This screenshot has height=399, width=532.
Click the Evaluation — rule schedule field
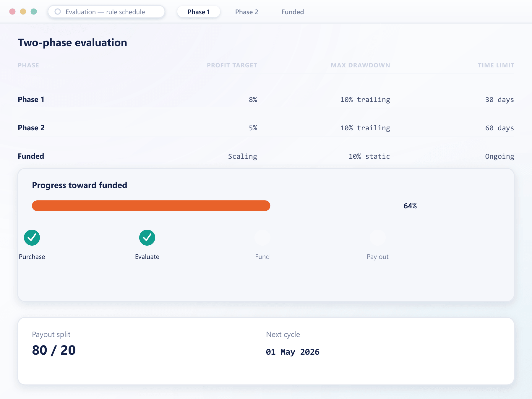(106, 12)
